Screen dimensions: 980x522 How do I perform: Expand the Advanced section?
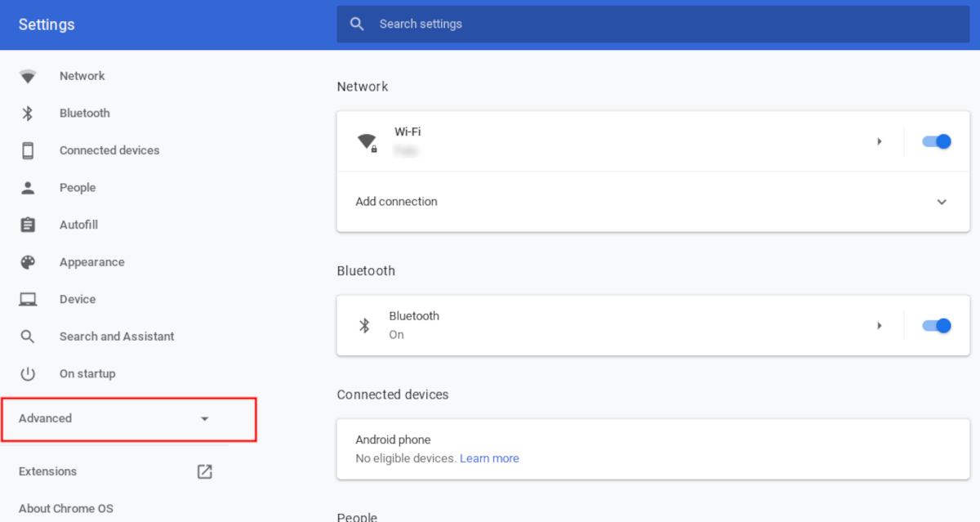click(127, 418)
